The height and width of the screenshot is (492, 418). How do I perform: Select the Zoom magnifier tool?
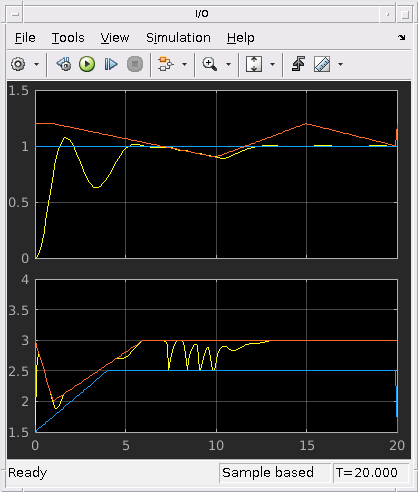[210, 64]
